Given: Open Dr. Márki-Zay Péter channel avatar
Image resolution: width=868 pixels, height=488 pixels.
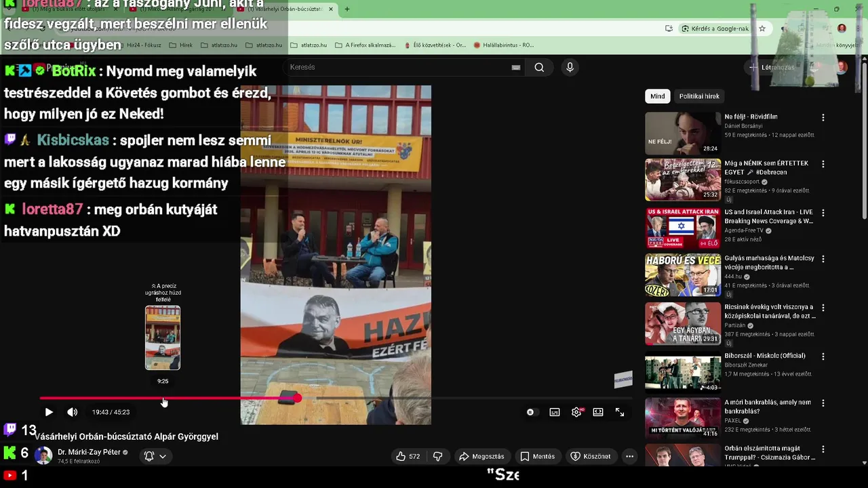Looking at the screenshot, I should click(43, 455).
